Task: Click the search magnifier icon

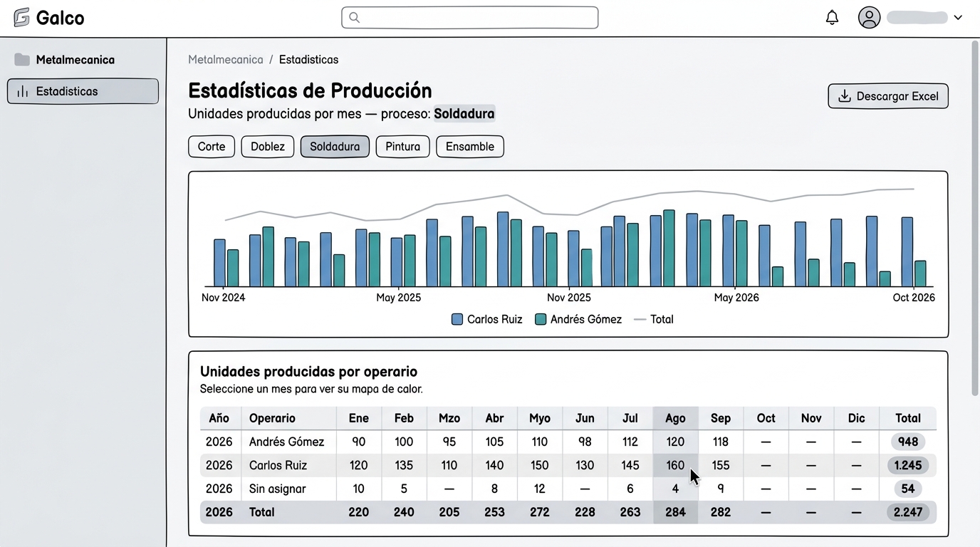Action: click(354, 17)
